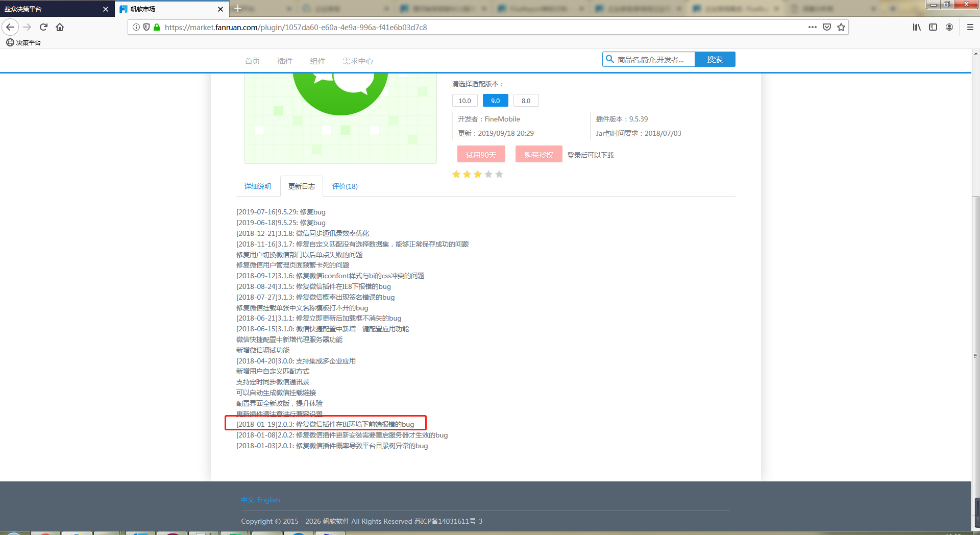Open the browser home page

[x=60, y=27]
